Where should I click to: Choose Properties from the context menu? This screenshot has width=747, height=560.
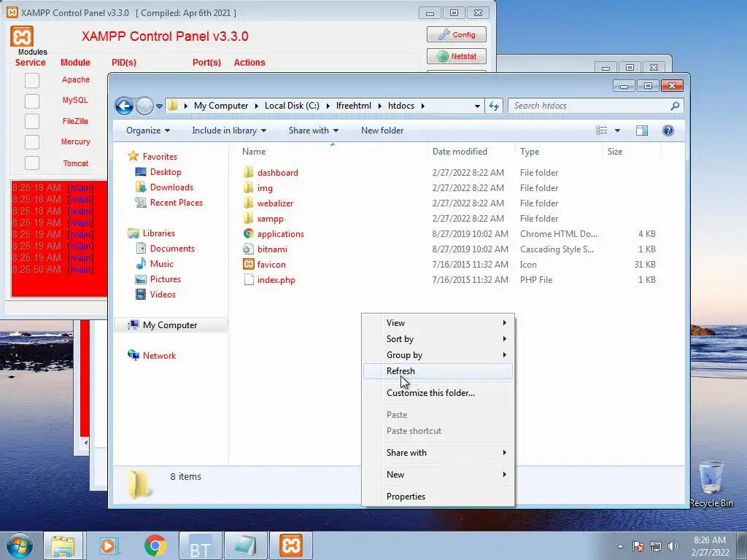(x=438, y=496)
